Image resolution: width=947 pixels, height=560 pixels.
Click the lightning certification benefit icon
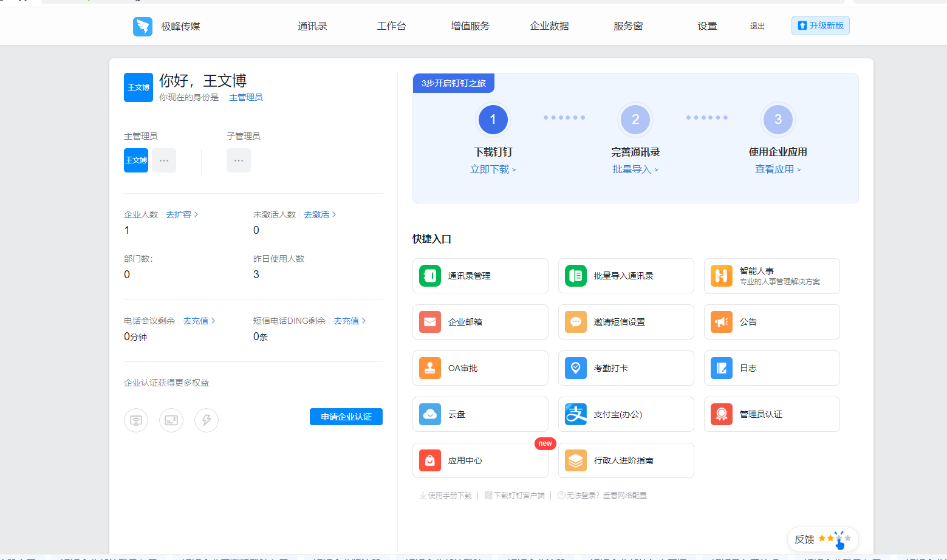tap(207, 420)
